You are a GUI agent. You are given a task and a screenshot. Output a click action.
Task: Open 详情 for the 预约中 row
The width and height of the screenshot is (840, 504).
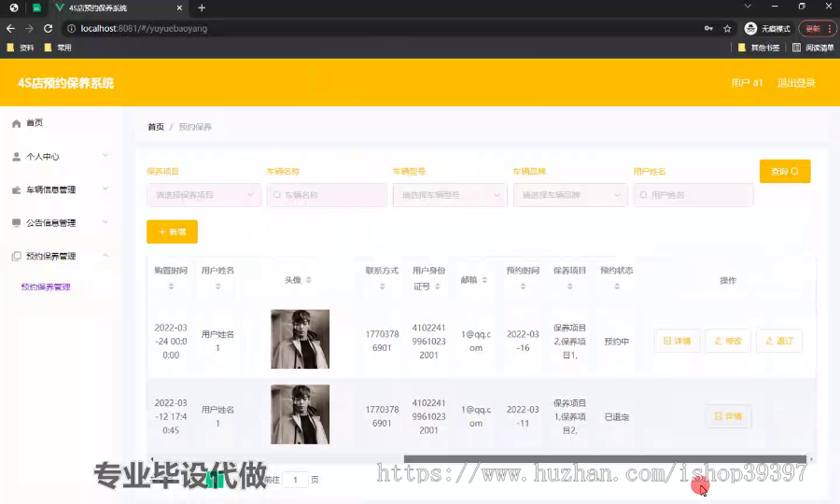pyautogui.click(x=678, y=342)
